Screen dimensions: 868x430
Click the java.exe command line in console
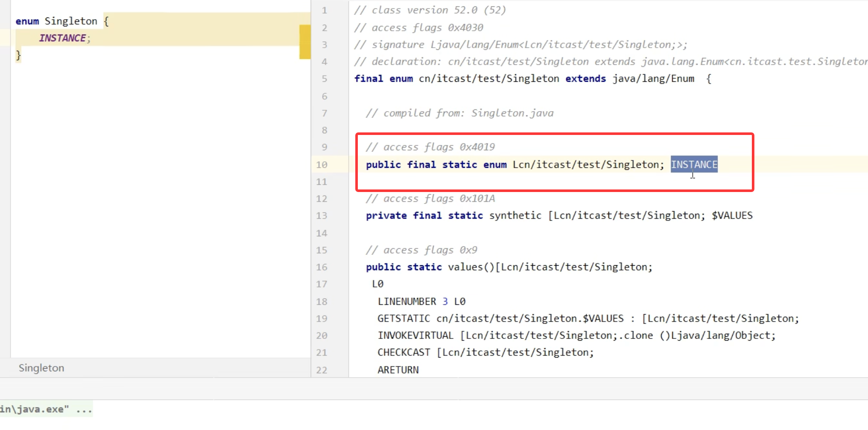(46, 410)
